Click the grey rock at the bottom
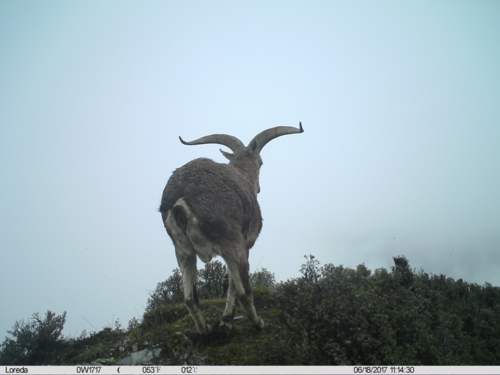500x375 pixels. (x=140, y=357)
